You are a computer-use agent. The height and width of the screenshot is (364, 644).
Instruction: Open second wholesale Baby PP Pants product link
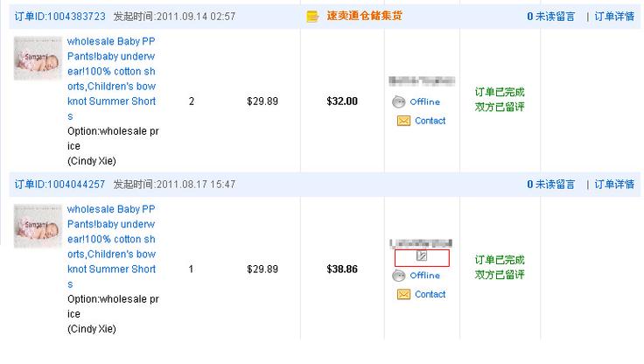[x=112, y=247]
